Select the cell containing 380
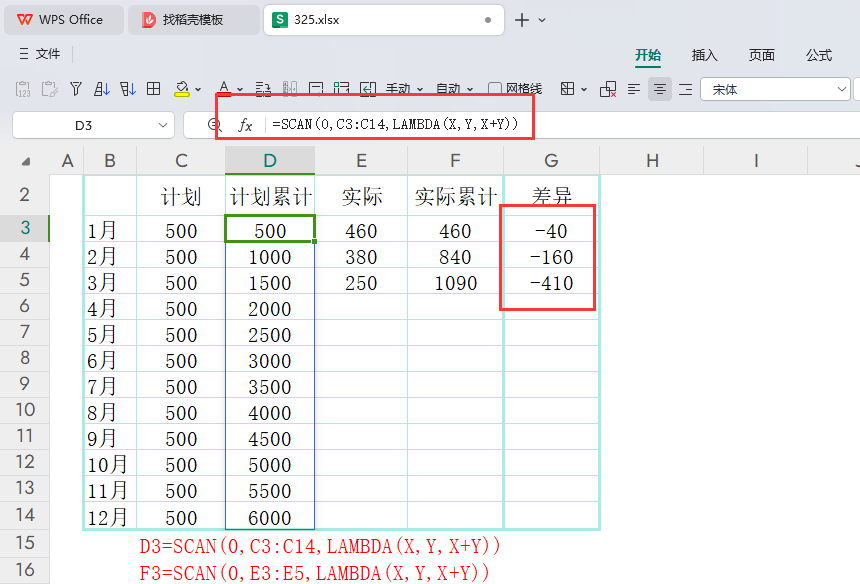The height and width of the screenshot is (584, 860). coord(361,257)
